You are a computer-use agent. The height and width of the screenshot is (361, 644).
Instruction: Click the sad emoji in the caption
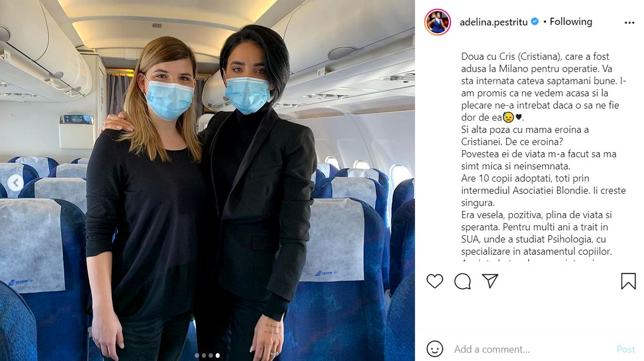tap(507, 118)
